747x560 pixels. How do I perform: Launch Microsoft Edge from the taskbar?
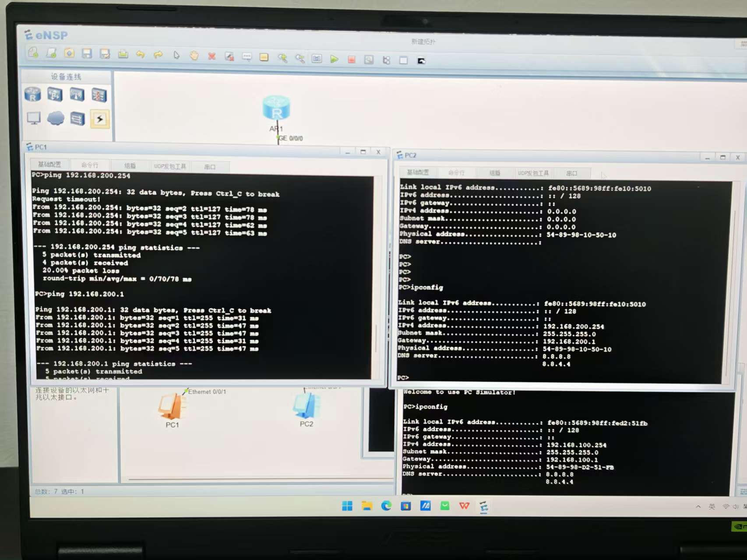point(386,506)
